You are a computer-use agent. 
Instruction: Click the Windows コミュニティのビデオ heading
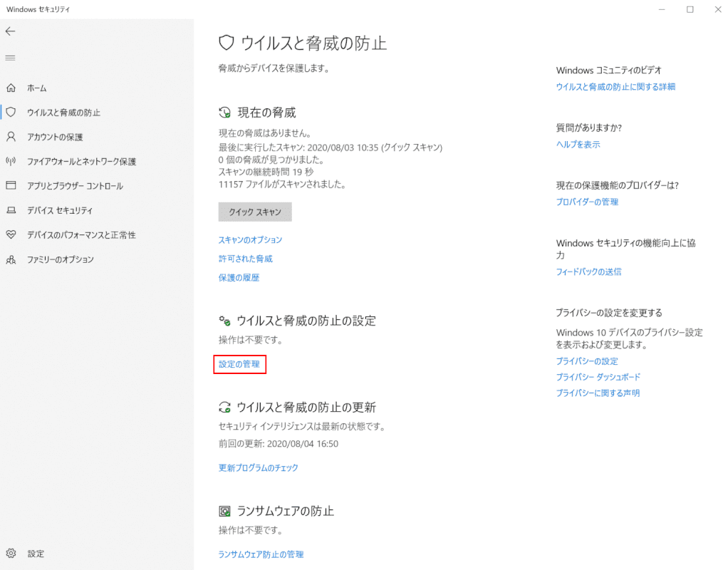click(x=608, y=70)
